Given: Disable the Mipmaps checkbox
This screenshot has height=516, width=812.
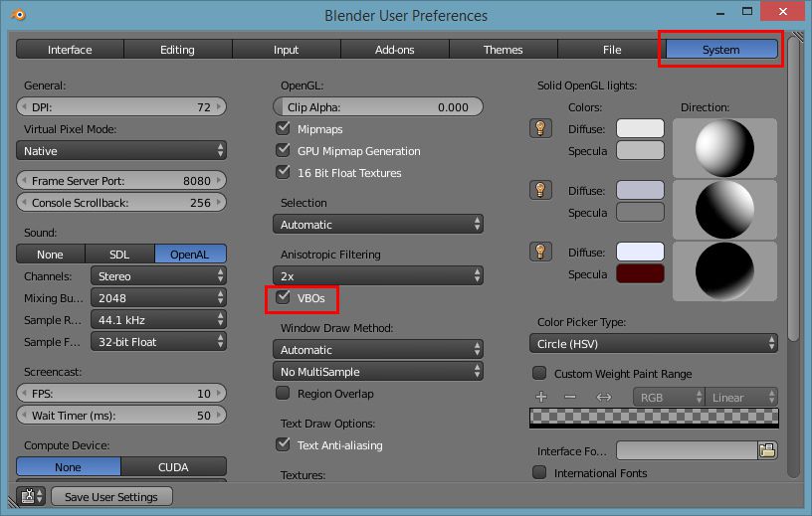Looking at the screenshot, I should [283, 128].
